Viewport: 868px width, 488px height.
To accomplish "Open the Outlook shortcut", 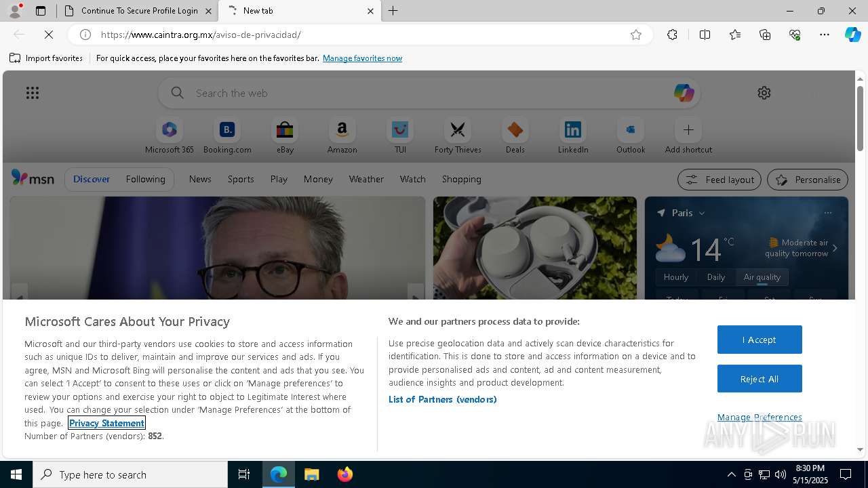I will pos(631,136).
